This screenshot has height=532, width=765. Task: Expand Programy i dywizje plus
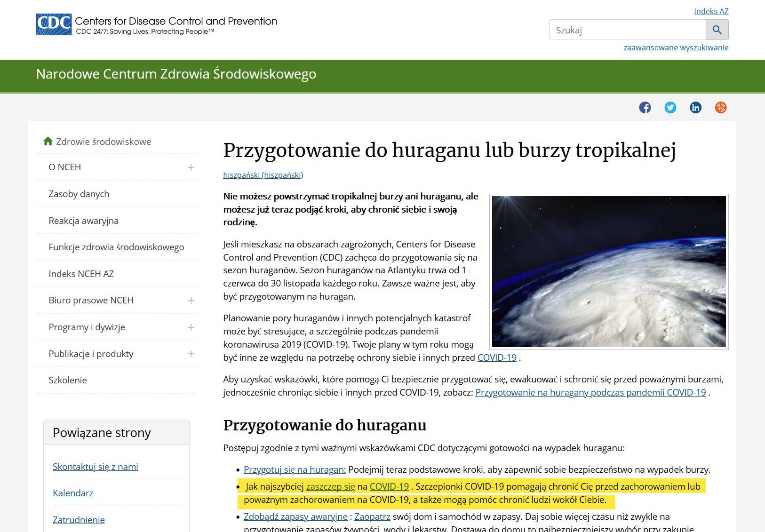pos(191,327)
